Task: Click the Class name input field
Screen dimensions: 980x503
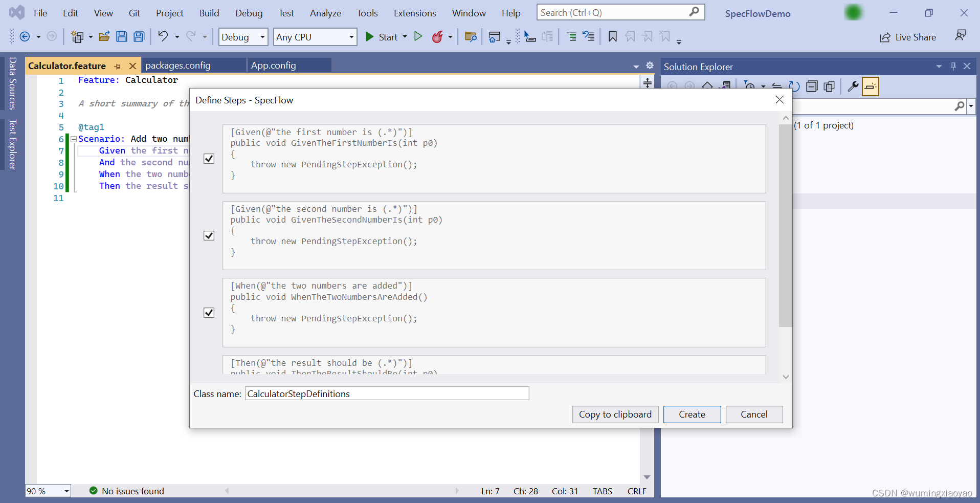Action: tap(387, 393)
